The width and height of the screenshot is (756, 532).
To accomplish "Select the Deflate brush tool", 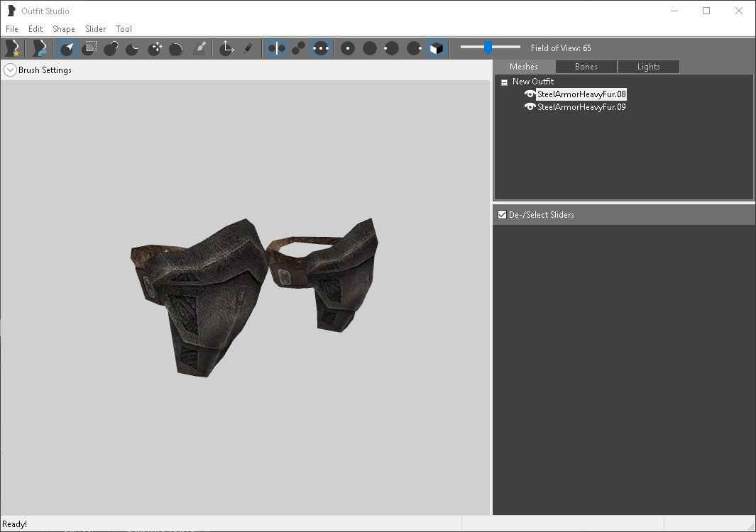I will 132,48.
